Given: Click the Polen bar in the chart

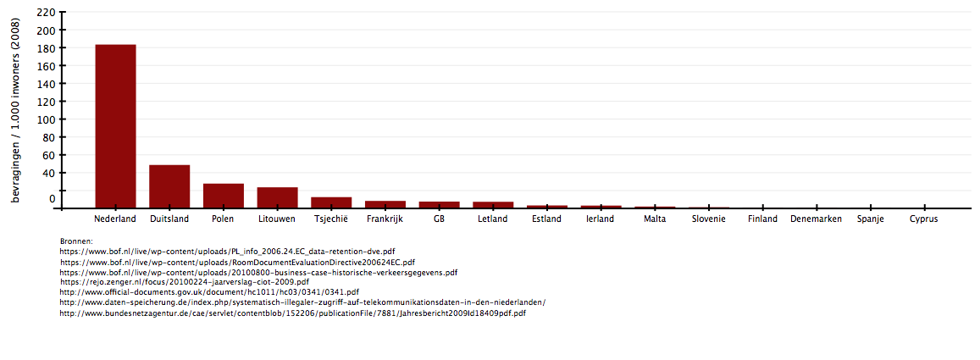Looking at the screenshot, I should click(x=224, y=196).
